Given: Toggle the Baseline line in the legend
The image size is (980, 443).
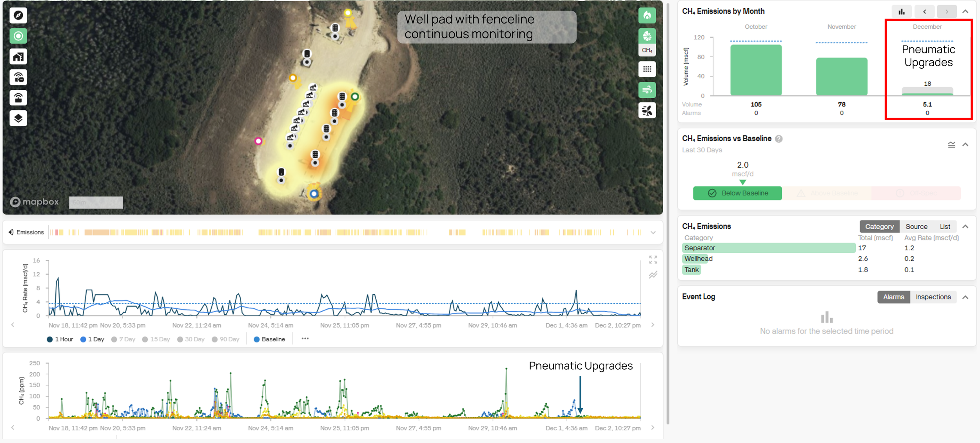Looking at the screenshot, I should (269, 339).
